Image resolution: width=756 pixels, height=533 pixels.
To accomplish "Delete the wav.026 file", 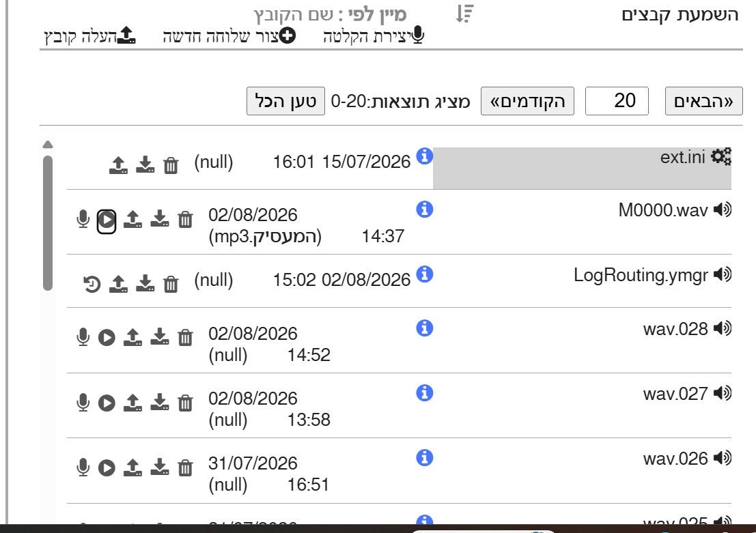I will [185, 467].
